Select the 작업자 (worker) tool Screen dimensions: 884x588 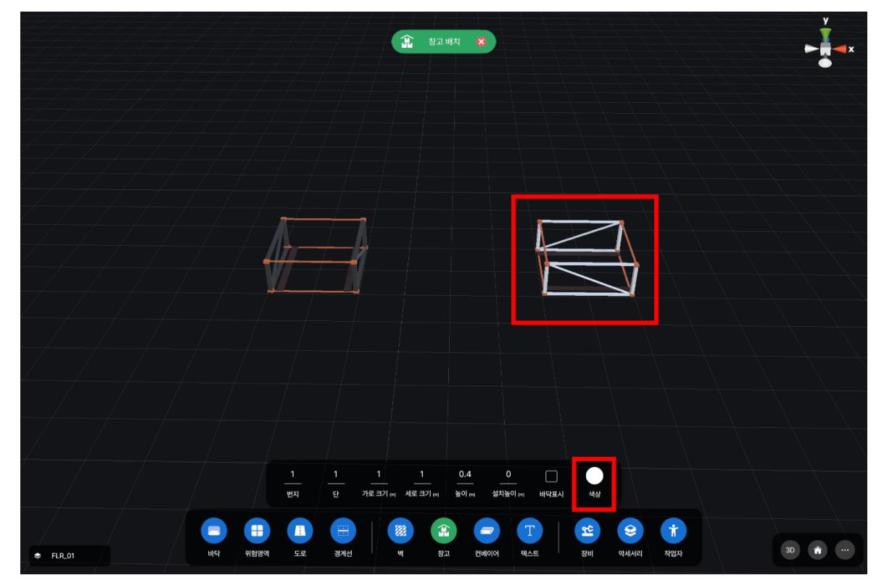tap(672, 531)
